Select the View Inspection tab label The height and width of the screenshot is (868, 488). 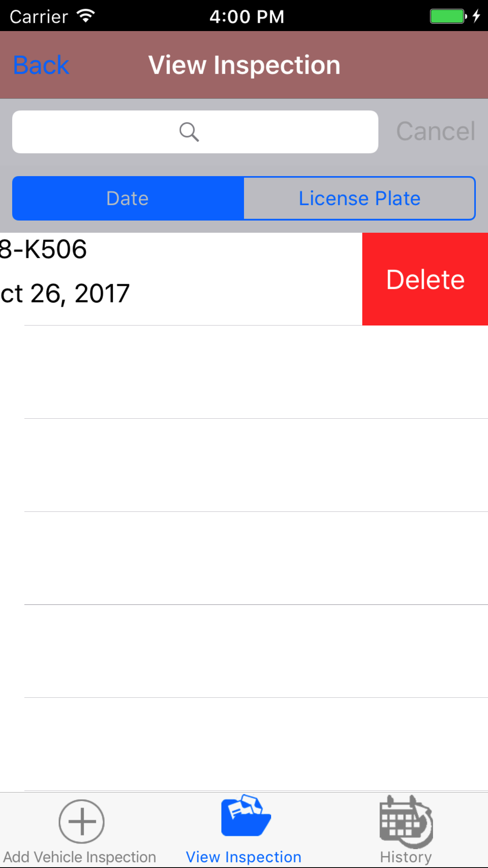coord(244,857)
